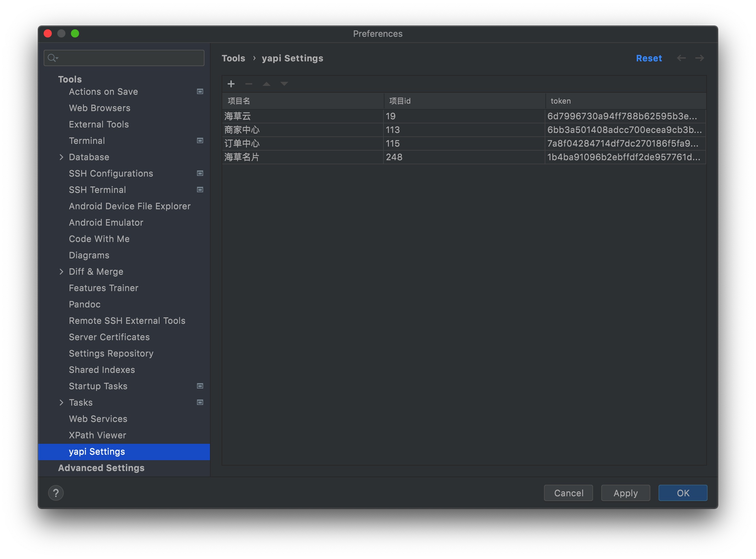Click the minus remove row icon
The width and height of the screenshot is (756, 559).
tap(249, 84)
